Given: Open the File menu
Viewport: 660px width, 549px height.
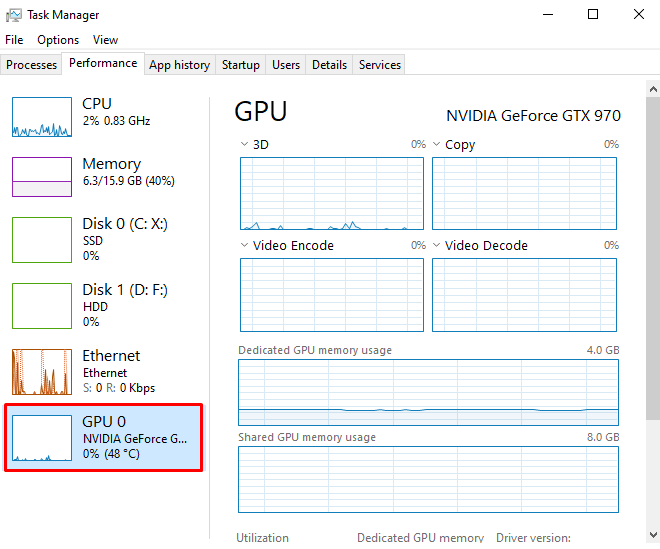Looking at the screenshot, I should point(14,40).
